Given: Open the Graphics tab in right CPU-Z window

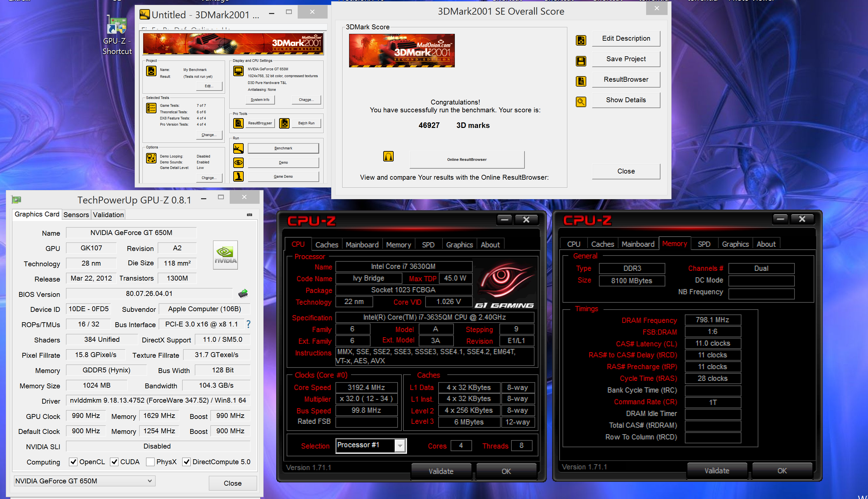Looking at the screenshot, I should coord(735,244).
